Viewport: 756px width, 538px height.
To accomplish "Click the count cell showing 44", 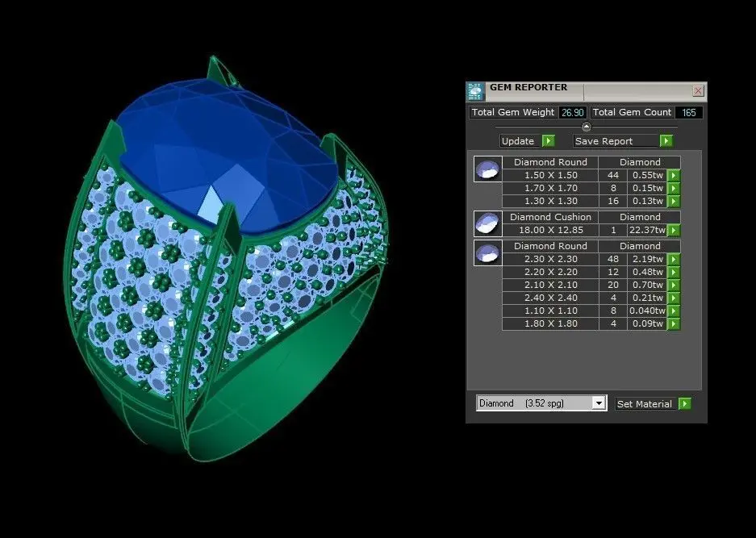I will click(613, 175).
